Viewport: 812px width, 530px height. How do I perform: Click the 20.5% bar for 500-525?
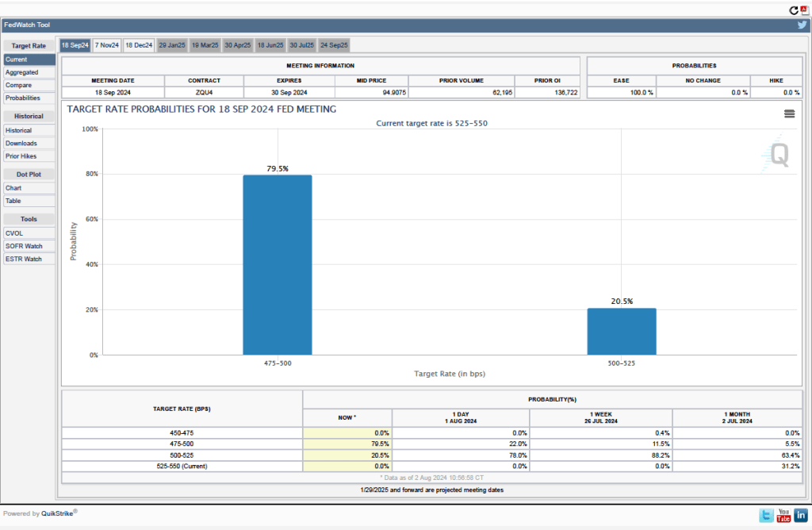click(x=621, y=331)
